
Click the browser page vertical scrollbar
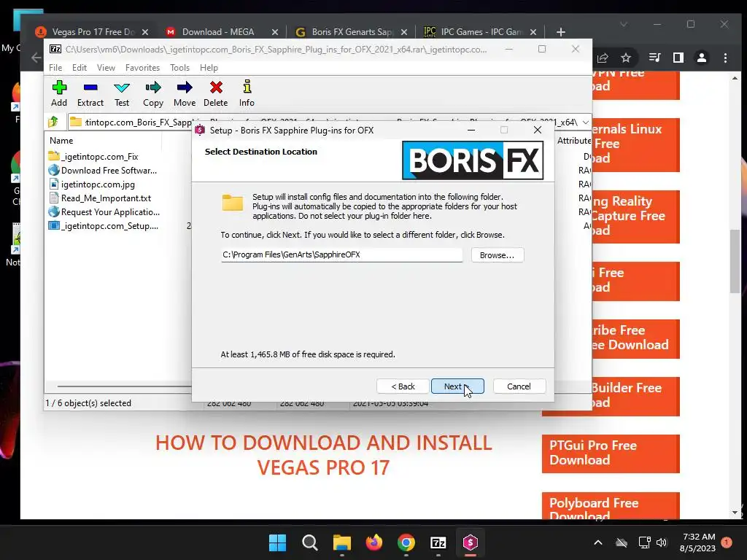(735, 262)
